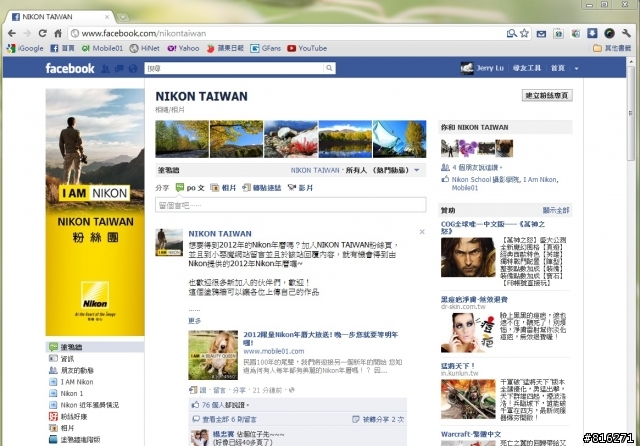Open the browser home page icon
This screenshot has width=640, height=446.
click(x=58, y=33)
